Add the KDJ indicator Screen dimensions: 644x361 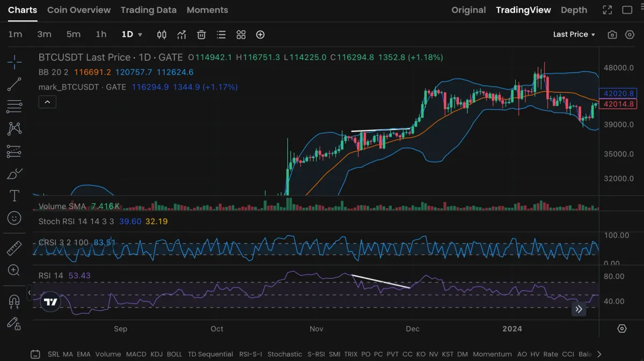[x=157, y=354]
